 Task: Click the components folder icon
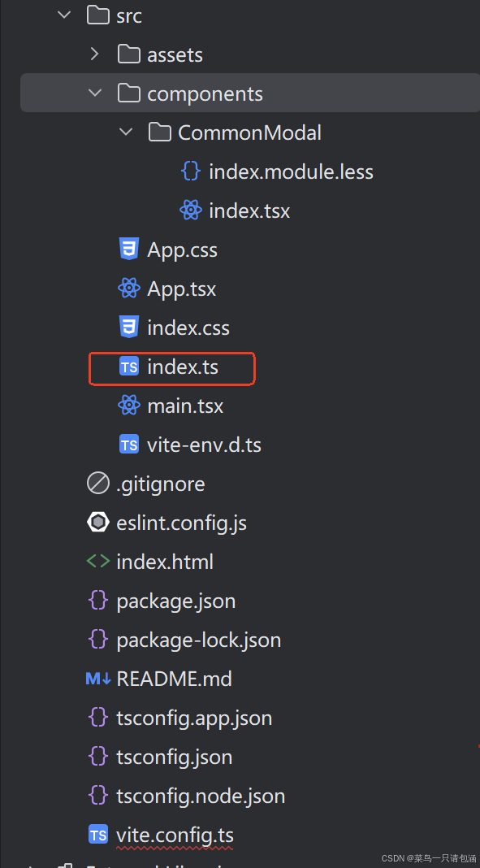pos(129,93)
